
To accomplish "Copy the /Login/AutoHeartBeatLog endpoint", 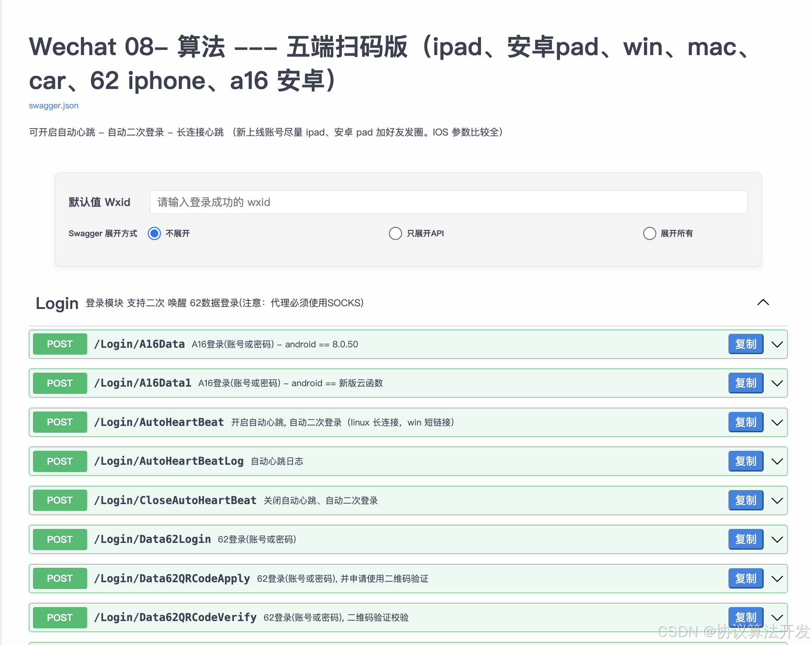I will (746, 461).
